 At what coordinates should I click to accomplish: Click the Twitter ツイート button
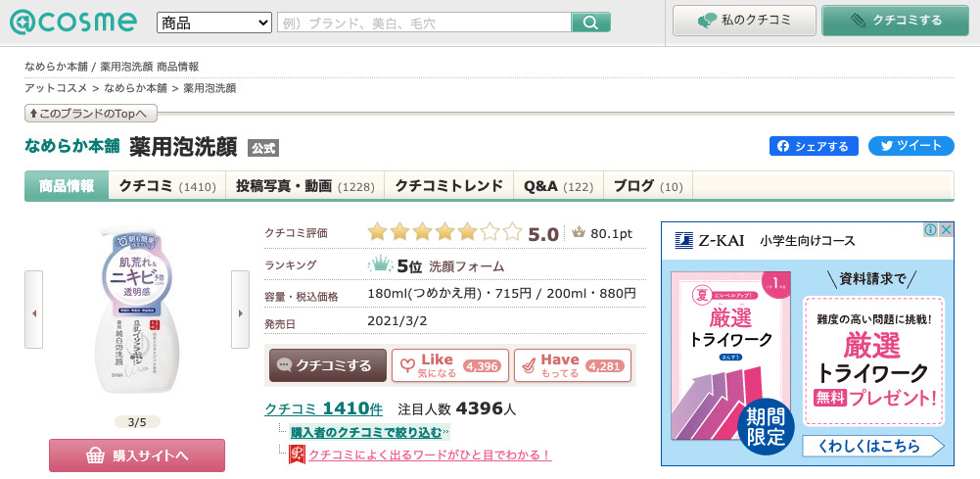click(x=911, y=146)
